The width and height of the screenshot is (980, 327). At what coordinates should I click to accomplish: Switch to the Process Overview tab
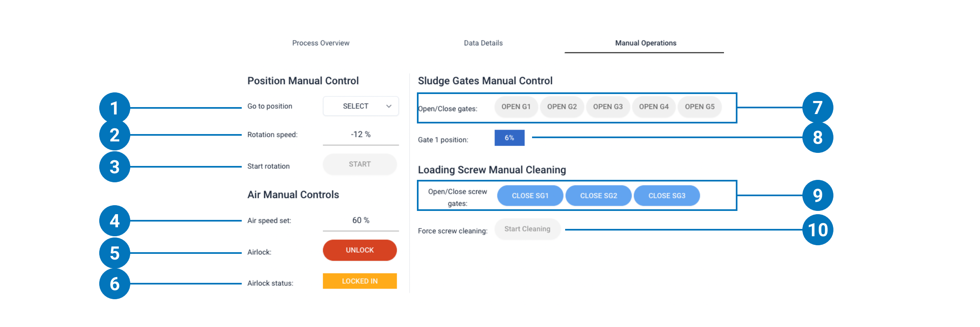(x=321, y=43)
